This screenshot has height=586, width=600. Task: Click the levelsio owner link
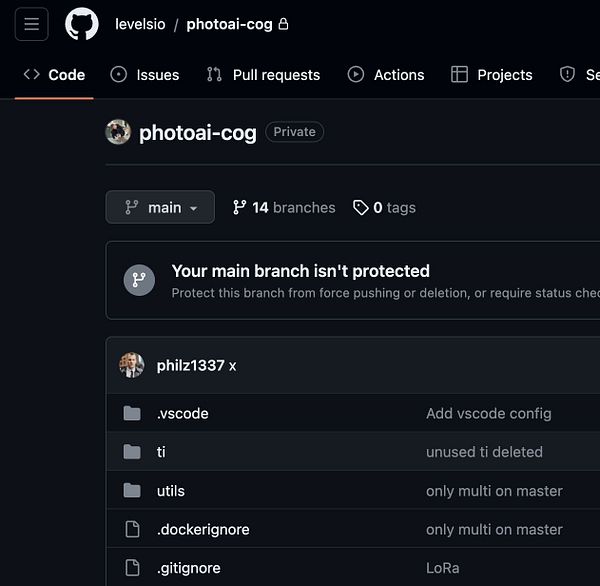(x=139, y=24)
